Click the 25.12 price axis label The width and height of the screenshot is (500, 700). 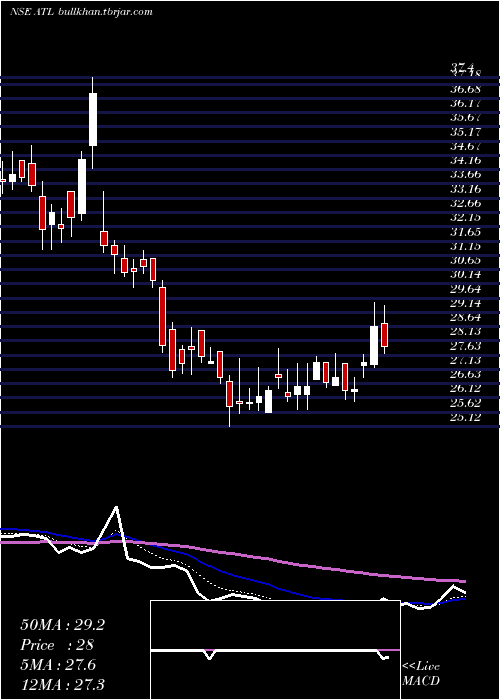[465, 418]
